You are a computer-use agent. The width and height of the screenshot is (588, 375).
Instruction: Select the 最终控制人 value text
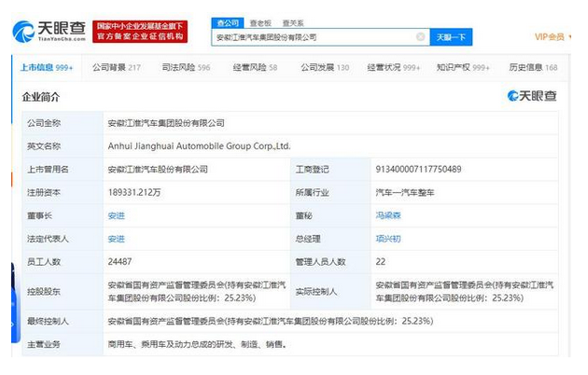(x=271, y=321)
